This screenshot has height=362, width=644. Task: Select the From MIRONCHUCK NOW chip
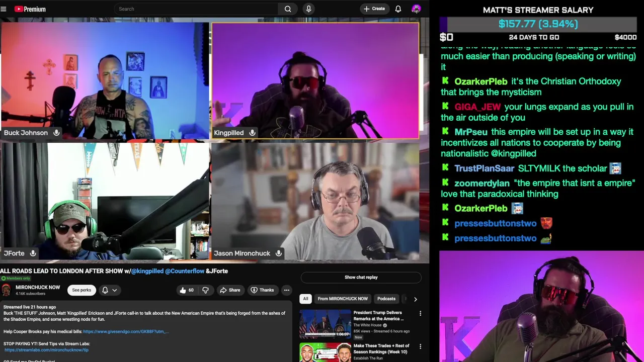coord(343,299)
